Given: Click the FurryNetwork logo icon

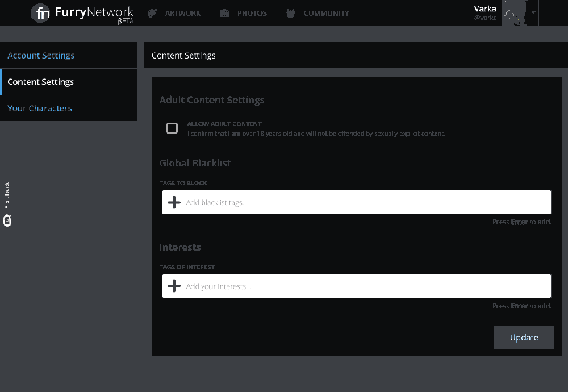Looking at the screenshot, I should point(40,13).
